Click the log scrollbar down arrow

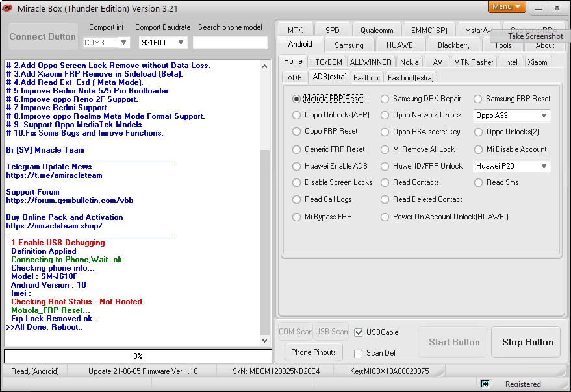click(265, 341)
